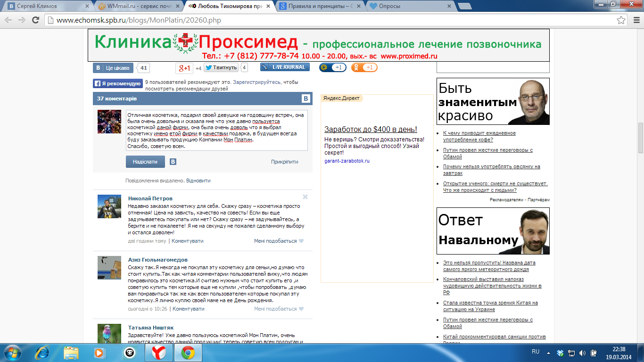Open Windows Media Player taskbar icon
This screenshot has width=644, height=362.
pos(99,353)
